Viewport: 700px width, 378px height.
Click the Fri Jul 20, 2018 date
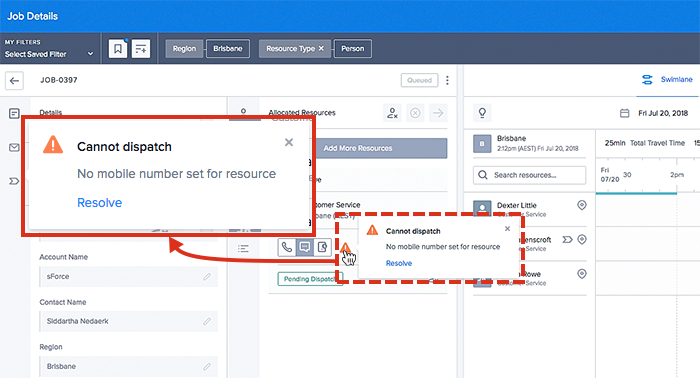[663, 113]
